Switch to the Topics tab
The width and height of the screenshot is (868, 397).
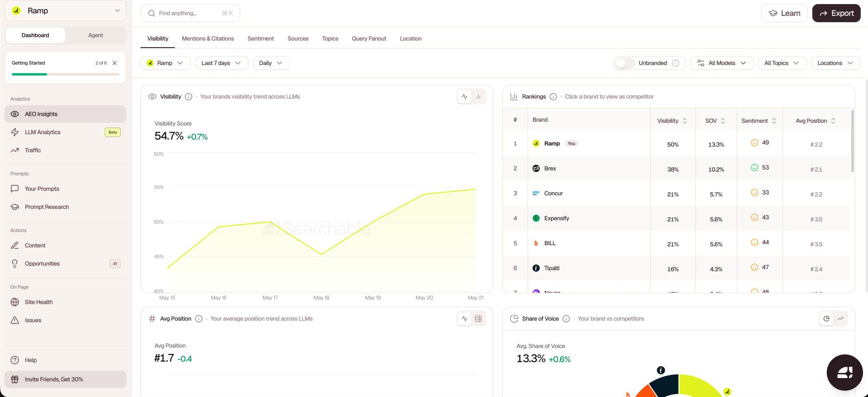click(330, 38)
